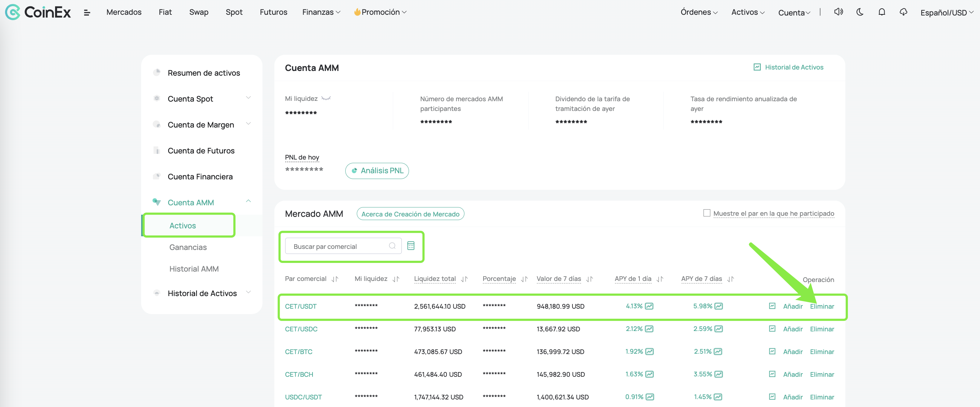Open the 1-day APY chart icon for CET/USDT
Viewport: 980px width, 407px height.
pos(649,306)
